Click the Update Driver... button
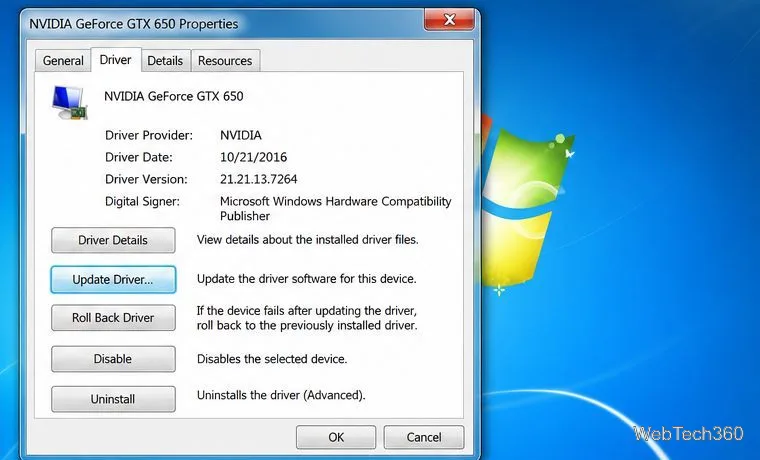760x460 pixels. point(113,279)
